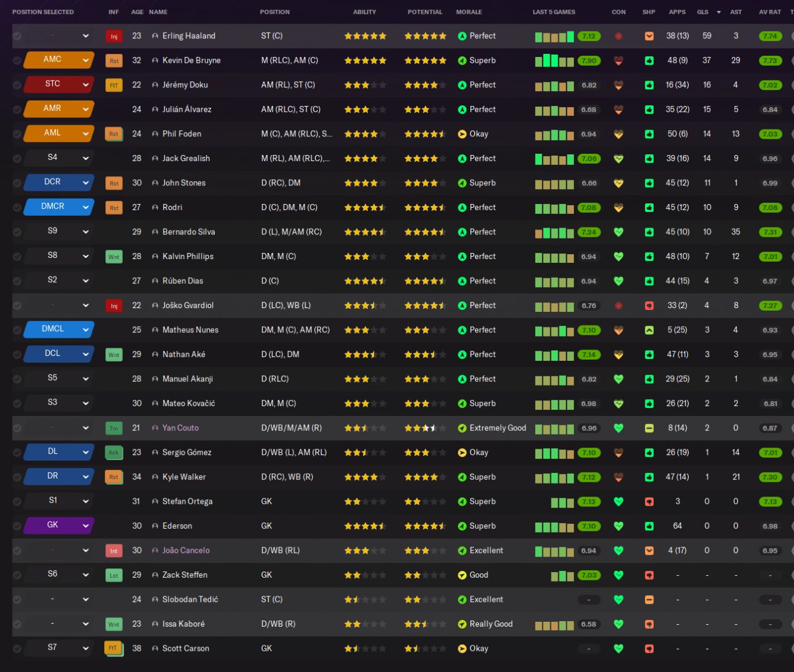The height and width of the screenshot is (672, 794).
Task: Click the GLS sort direction arrow
Action: [719, 12]
